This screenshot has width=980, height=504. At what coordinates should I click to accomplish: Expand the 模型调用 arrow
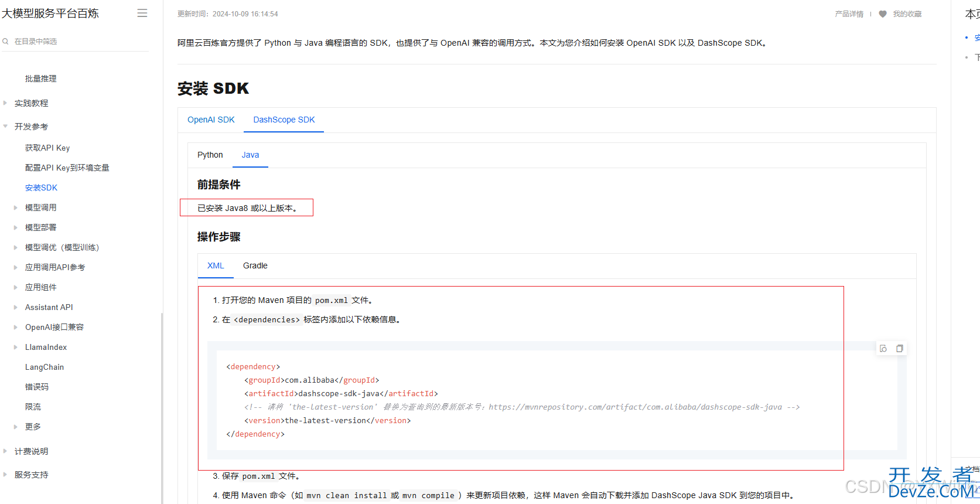point(16,207)
